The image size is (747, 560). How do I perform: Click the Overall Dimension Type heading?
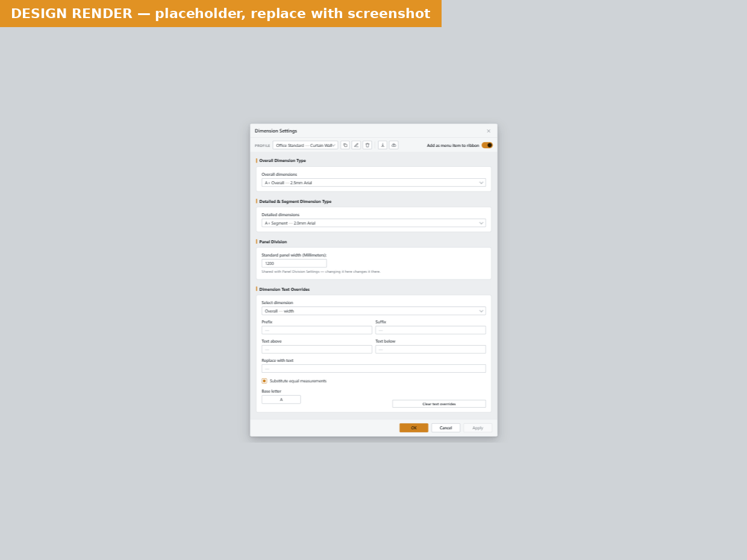[x=283, y=161]
